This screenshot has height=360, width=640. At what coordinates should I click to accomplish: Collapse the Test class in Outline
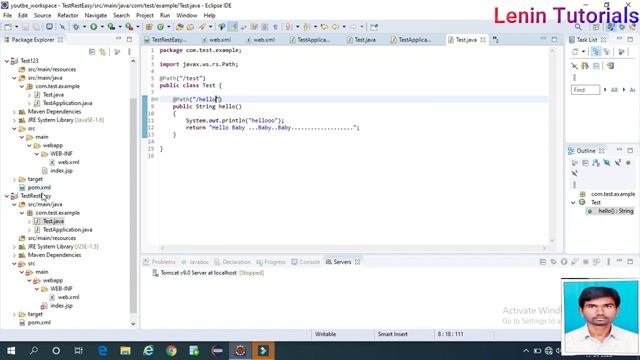(573, 202)
